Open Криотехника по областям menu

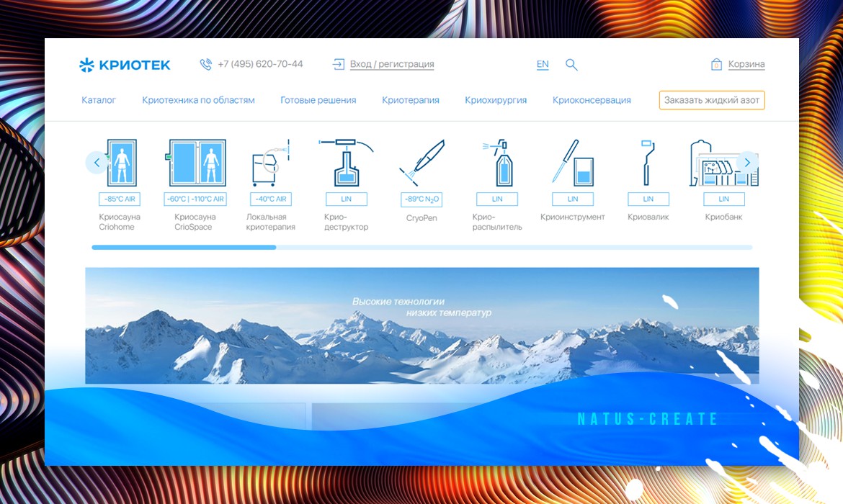tap(198, 100)
